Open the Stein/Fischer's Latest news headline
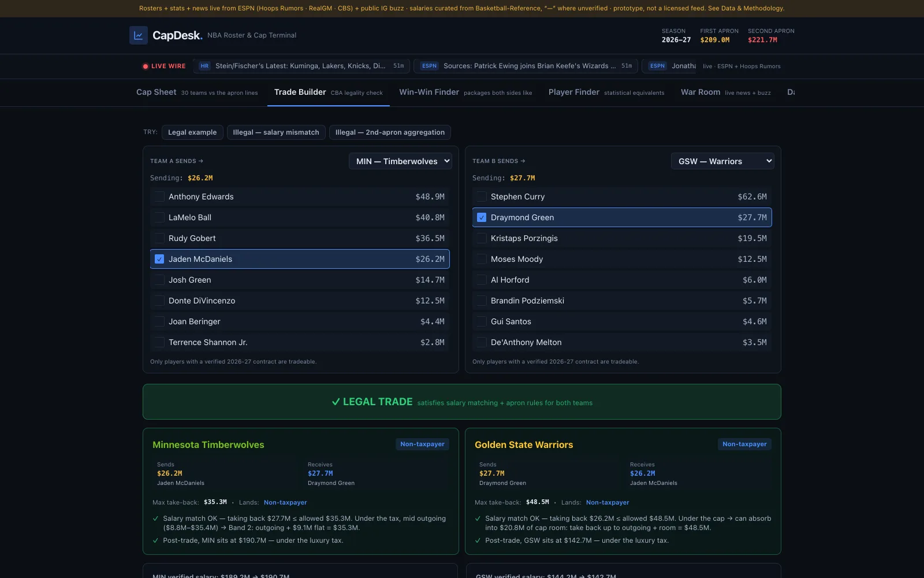Screen dimensions: 924x578 [301, 66]
